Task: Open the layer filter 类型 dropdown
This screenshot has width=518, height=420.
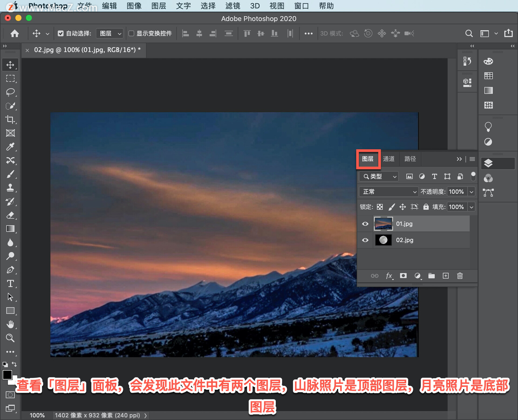Action: point(379,177)
